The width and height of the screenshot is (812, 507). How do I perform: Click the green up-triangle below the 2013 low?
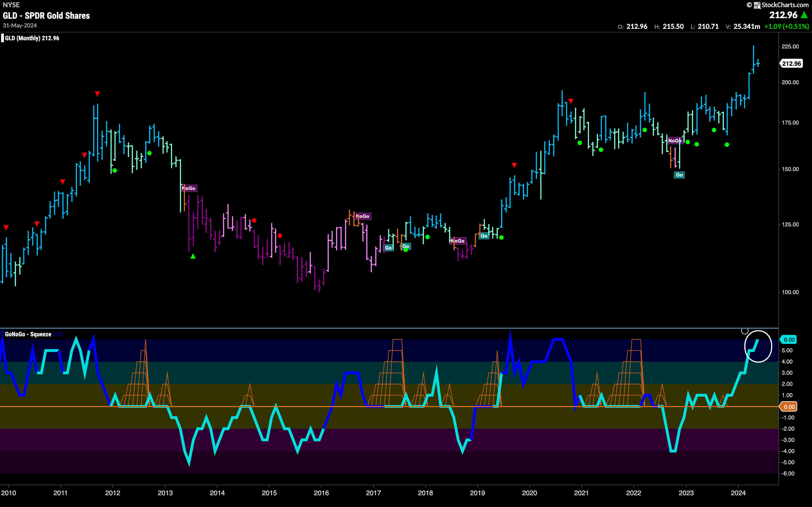193,256
